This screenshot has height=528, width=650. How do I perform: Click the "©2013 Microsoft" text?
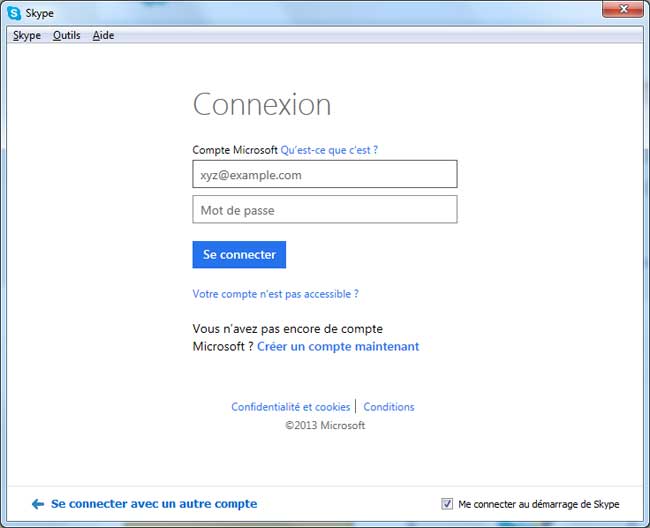pyautogui.click(x=325, y=425)
